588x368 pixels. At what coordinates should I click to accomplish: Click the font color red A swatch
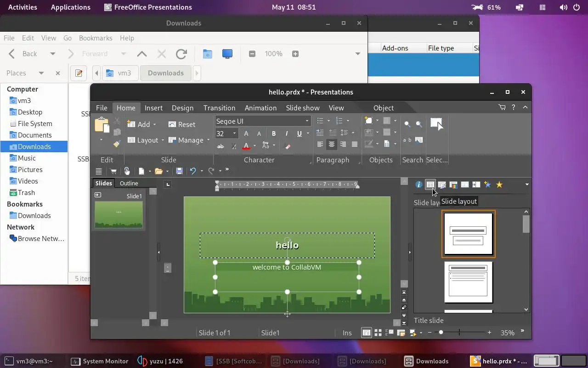pos(246,146)
